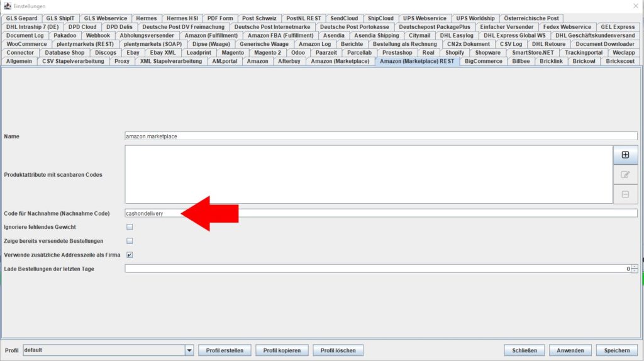Click the Lade Bestellungen days field

378,269
